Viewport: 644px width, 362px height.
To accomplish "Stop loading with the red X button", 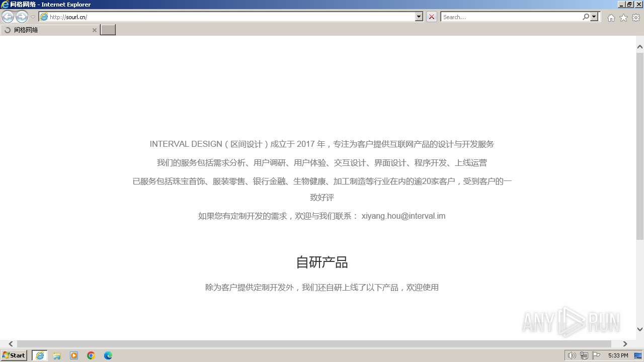I will pyautogui.click(x=432, y=17).
